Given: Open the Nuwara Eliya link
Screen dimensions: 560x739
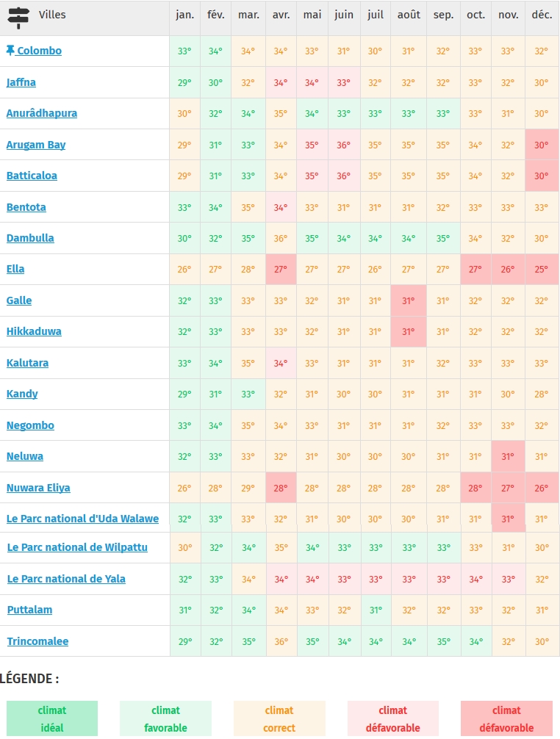Looking at the screenshot, I should 38,488.
